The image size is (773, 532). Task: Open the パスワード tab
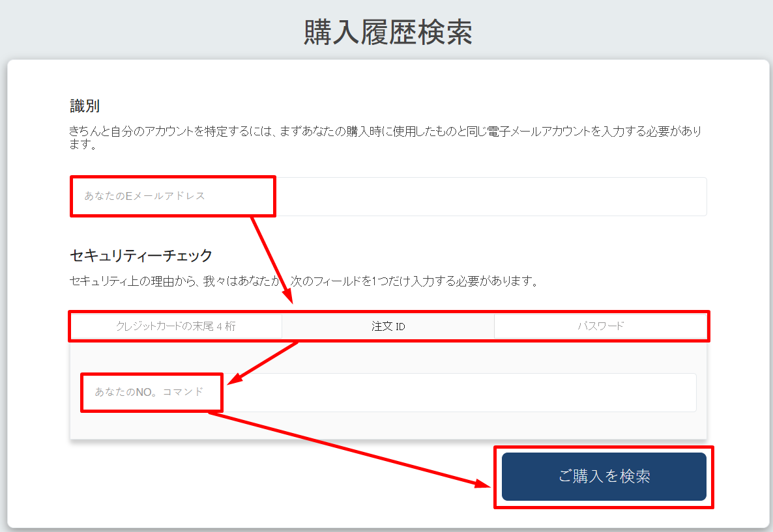(x=600, y=326)
